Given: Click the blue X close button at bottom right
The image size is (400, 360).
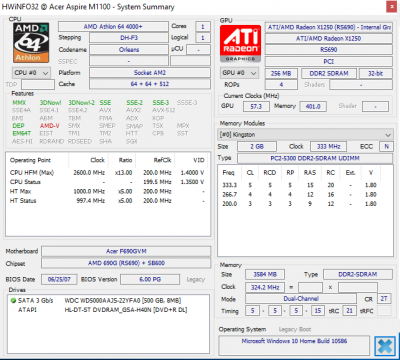Looking at the screenshot, I should [385, 346].
